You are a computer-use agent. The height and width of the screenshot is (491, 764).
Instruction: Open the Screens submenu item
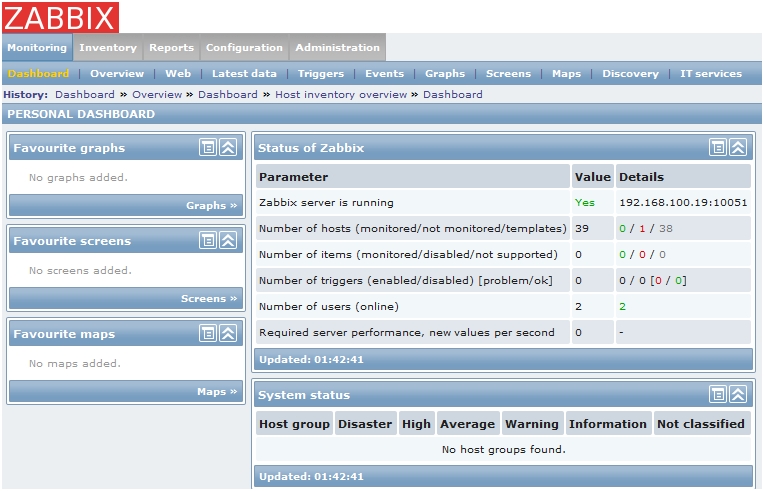pos(508,74)
